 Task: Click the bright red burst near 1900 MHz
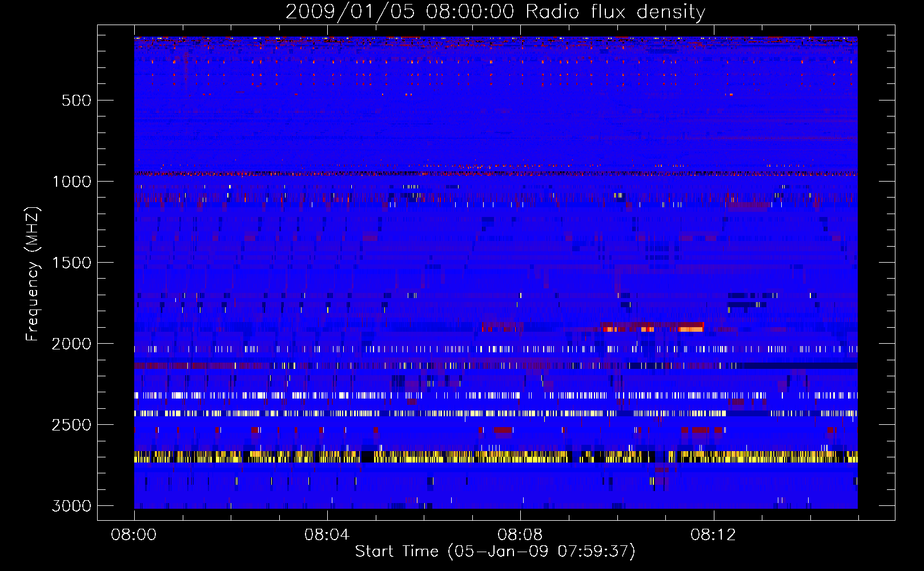coord(652,327)
